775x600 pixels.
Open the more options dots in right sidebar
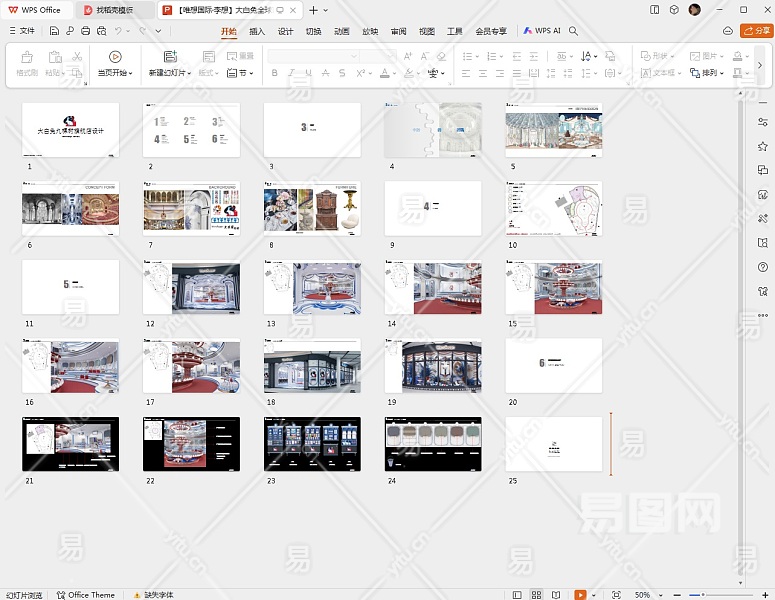(763, 315)
